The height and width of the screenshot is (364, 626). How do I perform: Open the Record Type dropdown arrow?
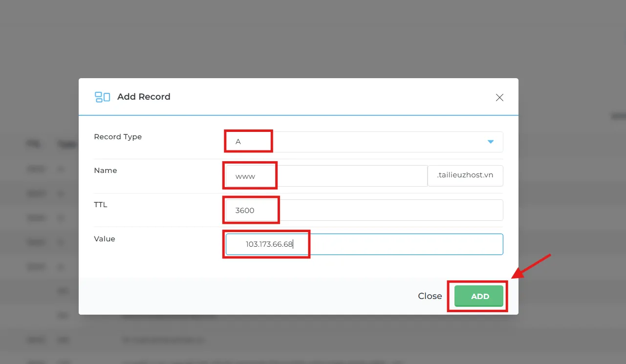(x=491, y=142)
